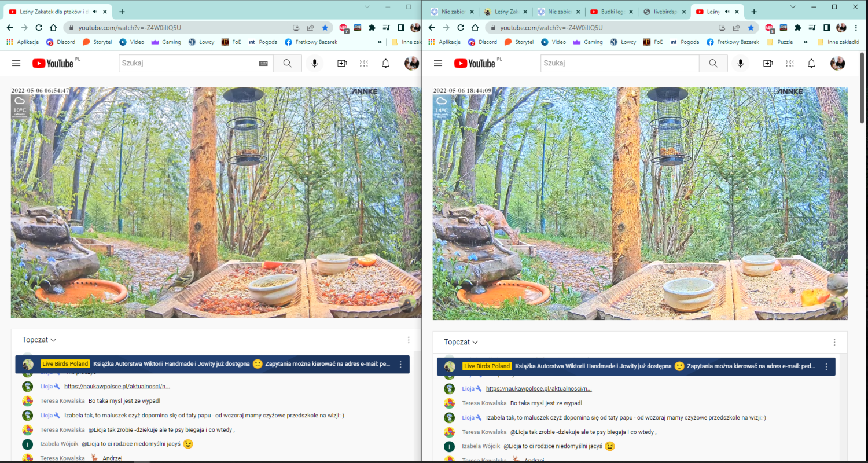Open side panel icon in right browser
This screenshot has height=463, width=868.
tap(827, 27)
